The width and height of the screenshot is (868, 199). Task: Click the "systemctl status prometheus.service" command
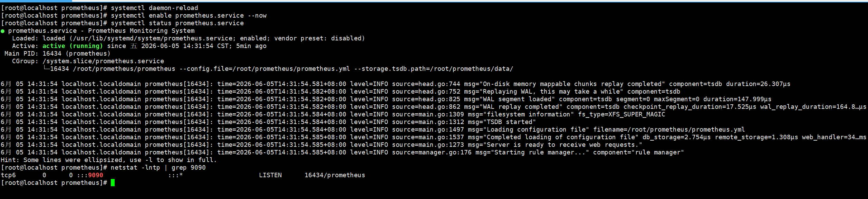[177, 23]
